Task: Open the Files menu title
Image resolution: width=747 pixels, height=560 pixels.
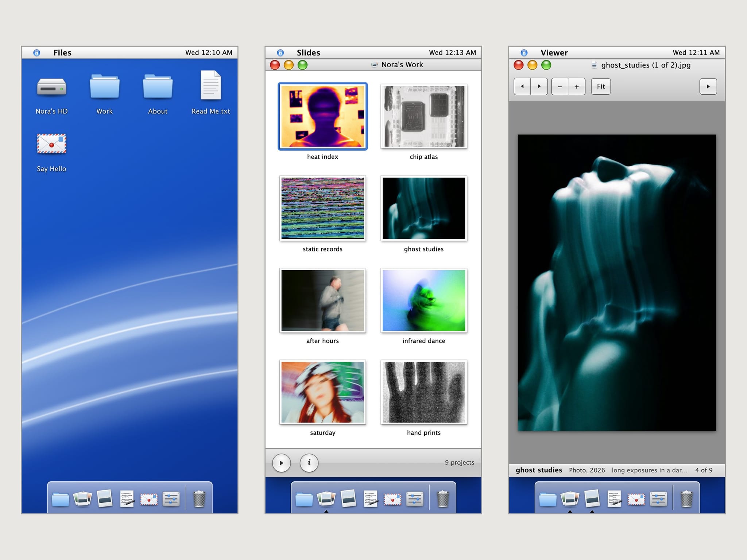Action: pyautogui.click(x=62, y=52)
